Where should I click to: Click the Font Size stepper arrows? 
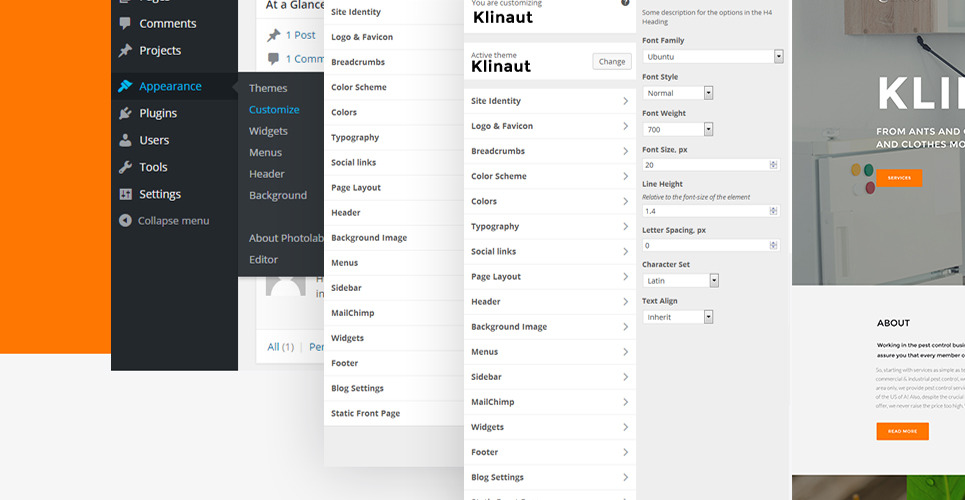click(x=773, y=165)
